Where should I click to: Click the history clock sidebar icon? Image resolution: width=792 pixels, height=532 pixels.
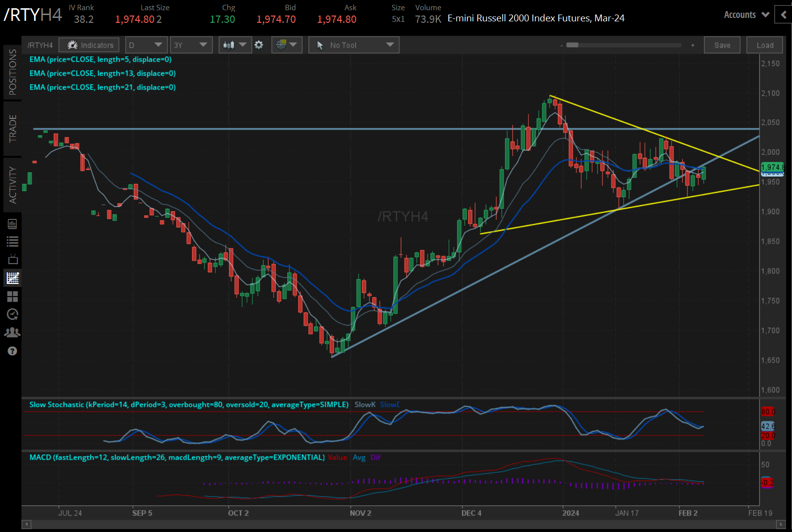click(x=13, y=314)
